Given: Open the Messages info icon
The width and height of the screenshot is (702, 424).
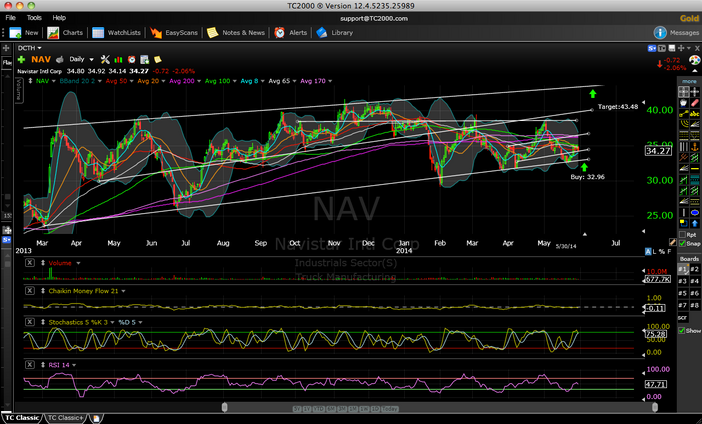Looking at the screenshot, I should click(x=660, y=33).
